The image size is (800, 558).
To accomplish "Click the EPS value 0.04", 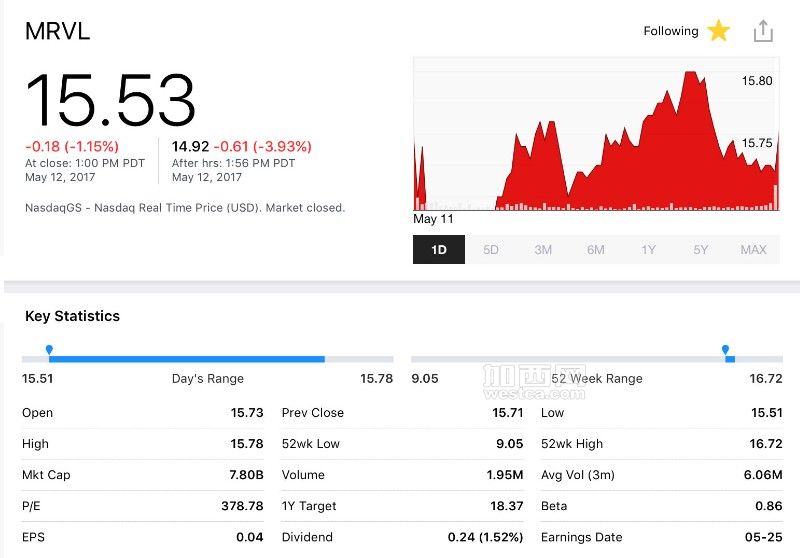I will point(250,537).
